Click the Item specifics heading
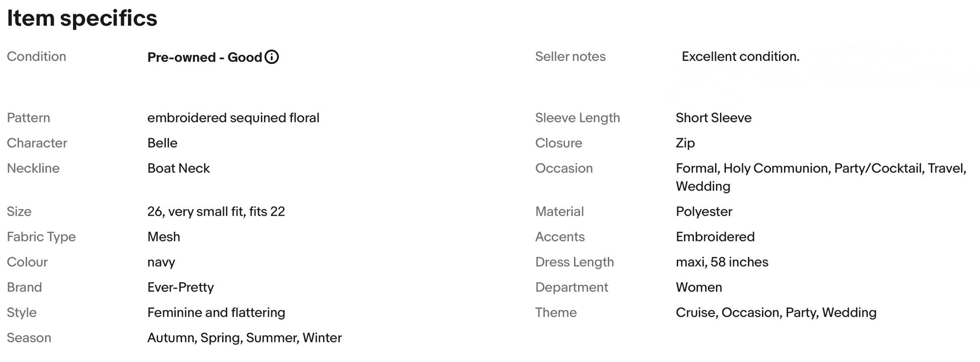 pos(82,18)
